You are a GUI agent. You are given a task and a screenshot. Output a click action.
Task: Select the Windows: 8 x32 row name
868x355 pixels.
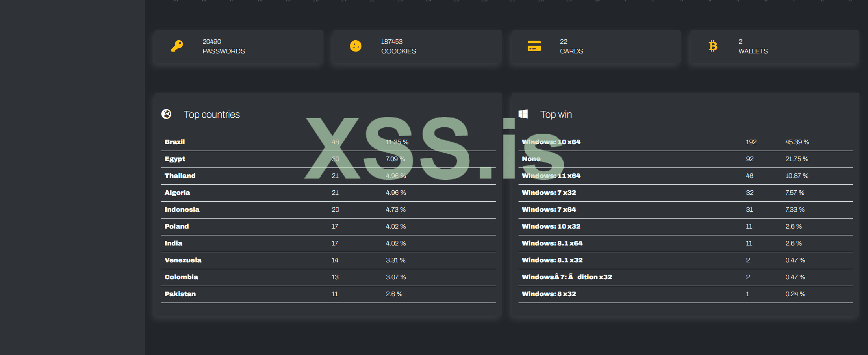click(549, 294)
